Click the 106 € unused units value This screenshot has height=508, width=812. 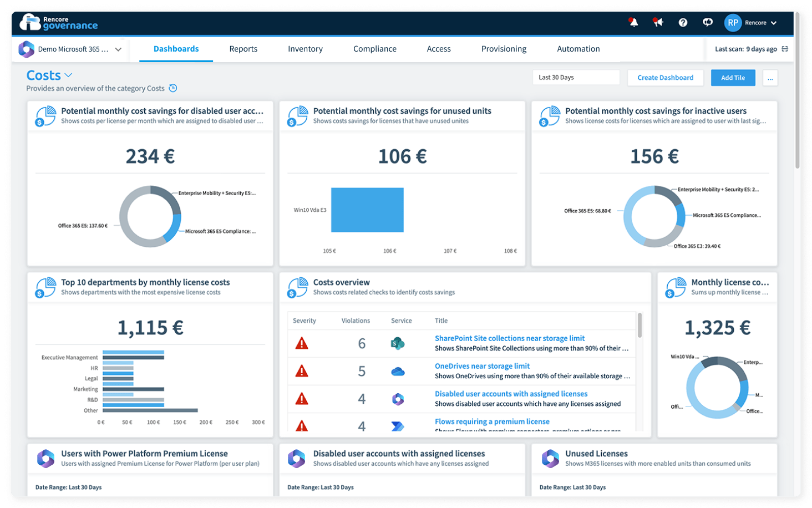pyautogui.click(x=402, y=156)
